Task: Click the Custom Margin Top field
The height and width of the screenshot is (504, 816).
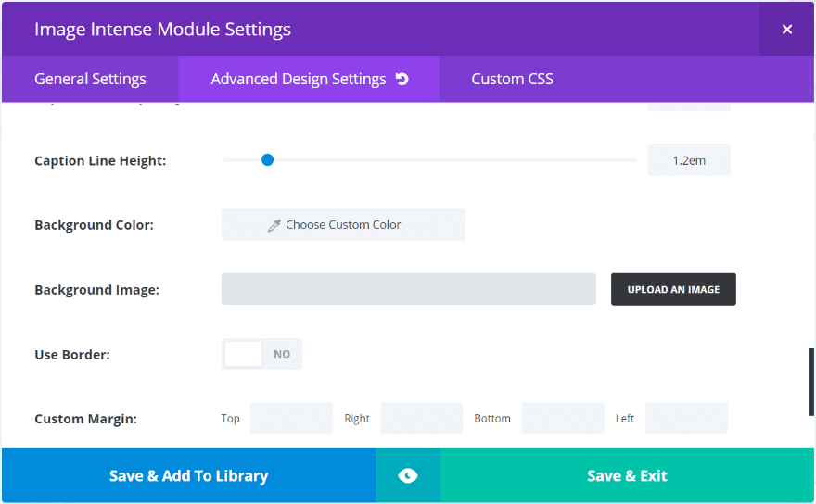Action: click(x=291, y=418)
